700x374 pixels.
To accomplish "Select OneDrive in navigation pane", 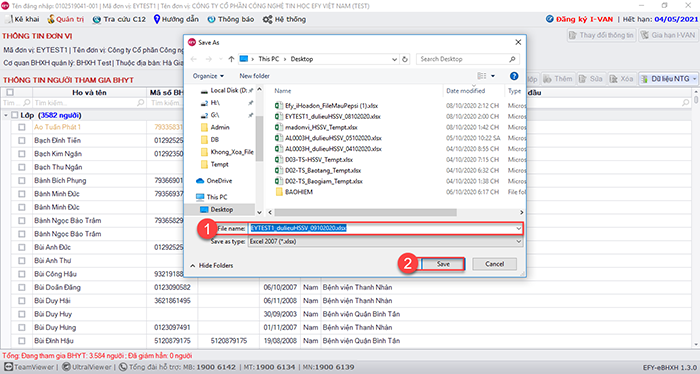I will click(214, 181).
